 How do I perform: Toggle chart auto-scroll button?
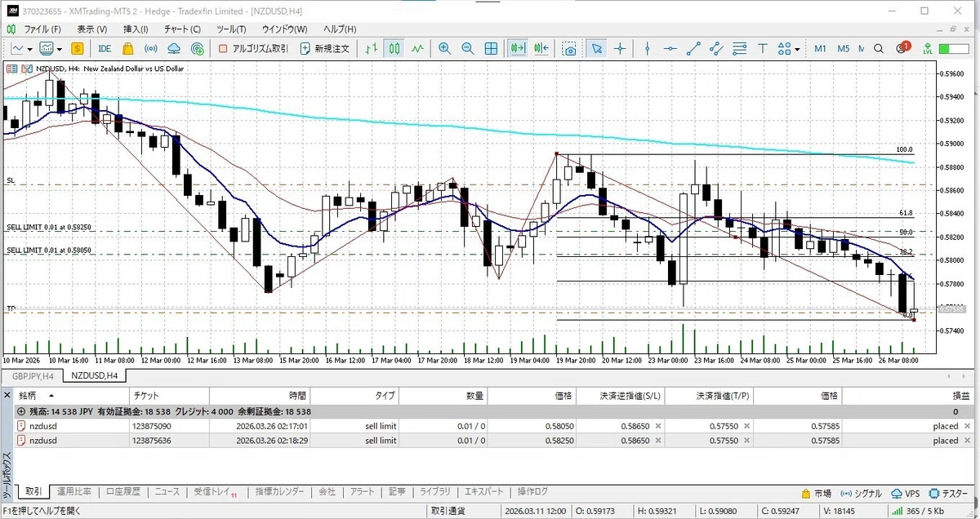coord(517,48)
